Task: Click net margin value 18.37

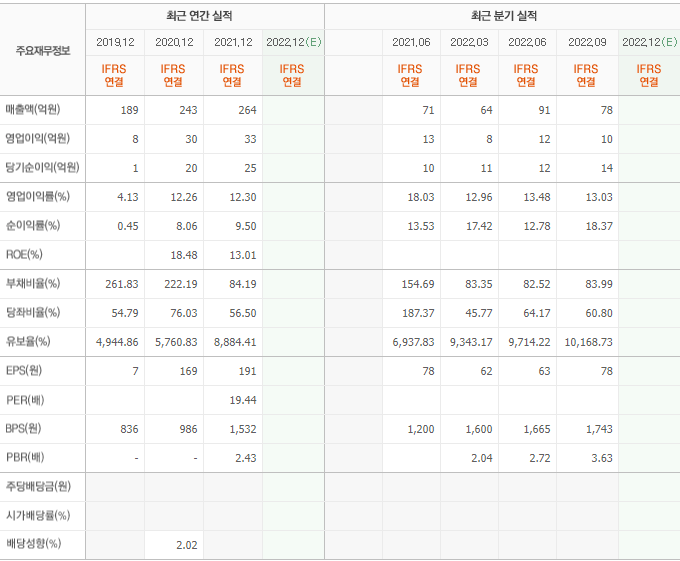Action: point(599,226)
